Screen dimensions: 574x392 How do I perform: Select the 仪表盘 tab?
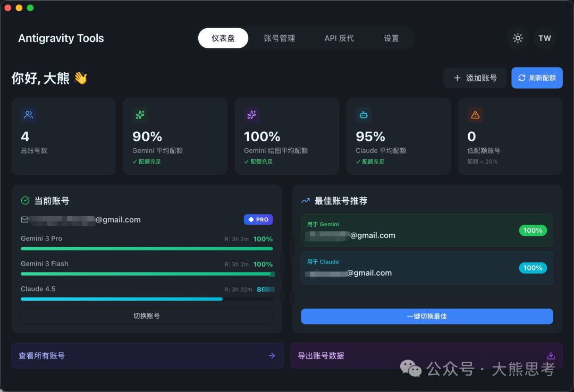223,38
